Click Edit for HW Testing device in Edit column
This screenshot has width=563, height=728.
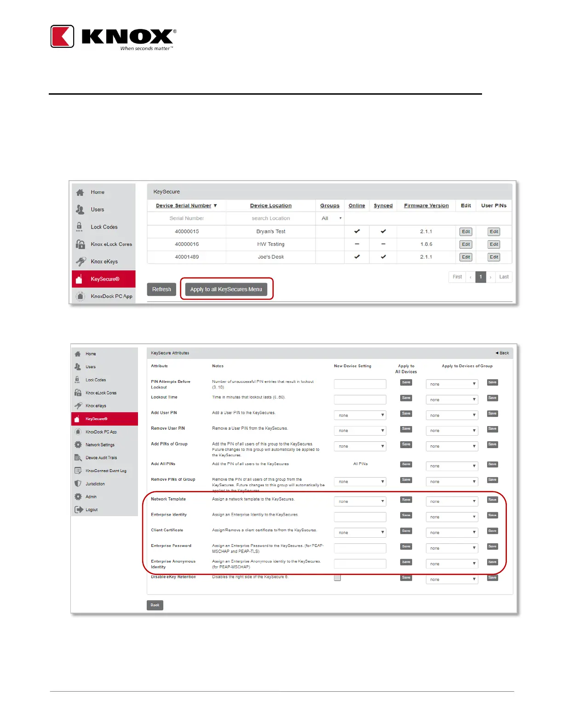pos(466,245)
